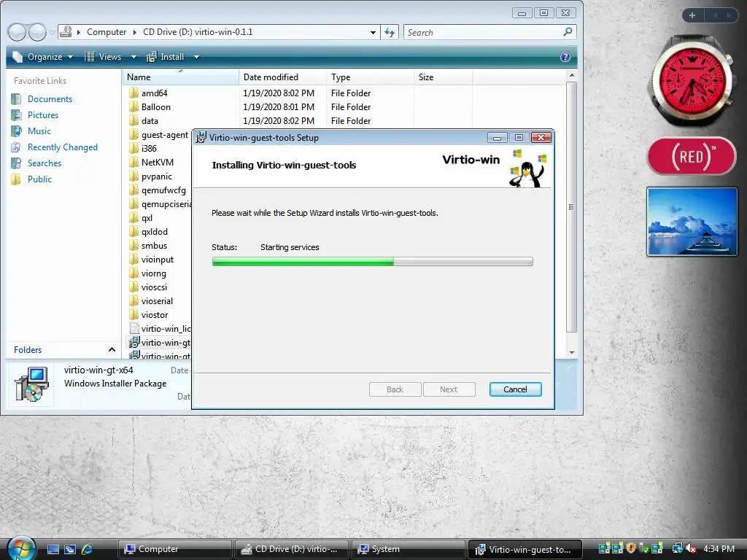The image size is (747, 560).
Task: Click Cancel in the Setup wizard
Action: point(516,389)
